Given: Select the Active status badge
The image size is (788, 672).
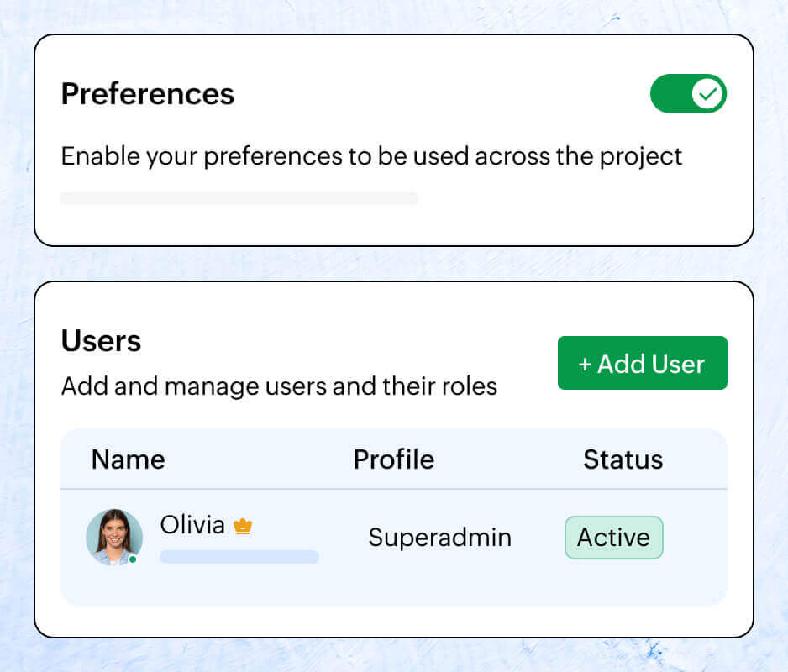Looking at the screenshot, I should [613, 537].
